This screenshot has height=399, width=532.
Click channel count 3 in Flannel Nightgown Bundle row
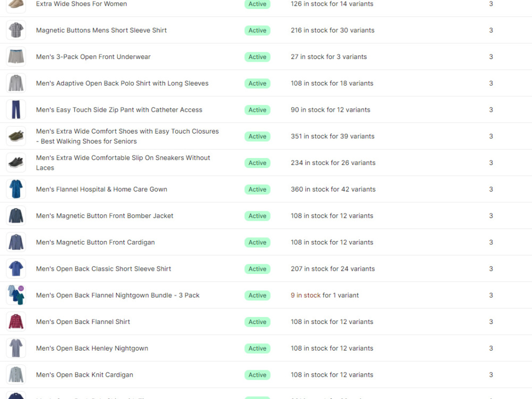point(491,295)
